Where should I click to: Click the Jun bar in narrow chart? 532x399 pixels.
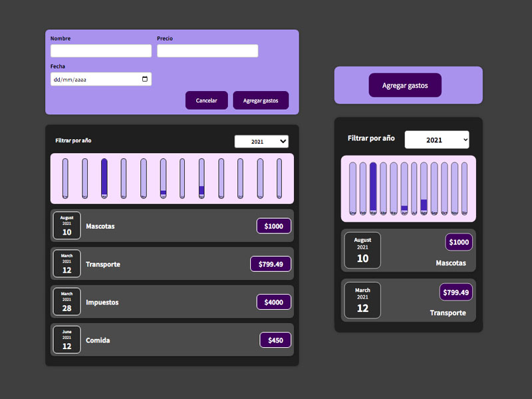pos(404,189)
